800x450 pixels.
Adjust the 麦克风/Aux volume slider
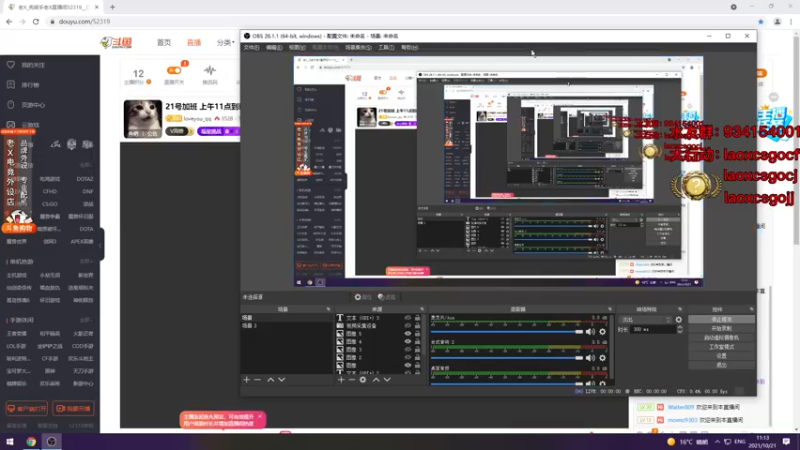[507, 332]
